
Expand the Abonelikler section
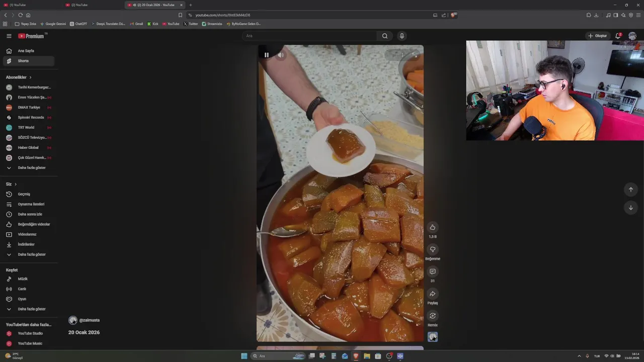pos(19,77)
